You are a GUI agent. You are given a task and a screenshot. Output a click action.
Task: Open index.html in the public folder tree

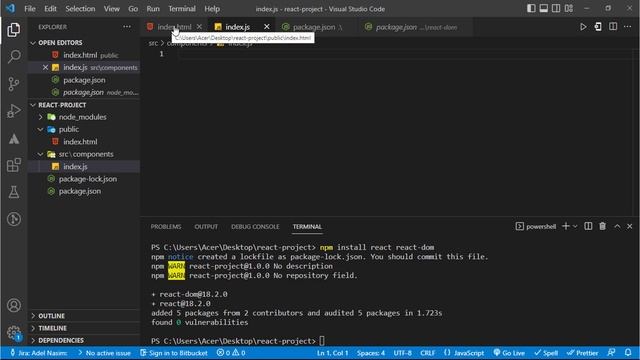[x=84, y=142]
